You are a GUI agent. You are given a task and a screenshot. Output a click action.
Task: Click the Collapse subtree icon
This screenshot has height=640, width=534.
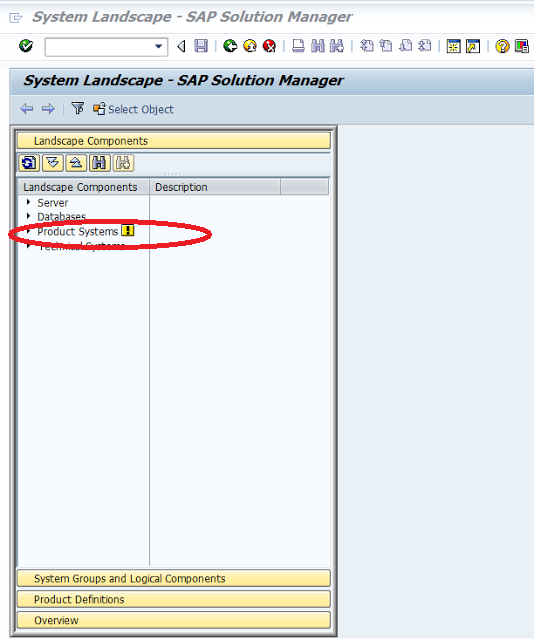click(x=76, y=163)
